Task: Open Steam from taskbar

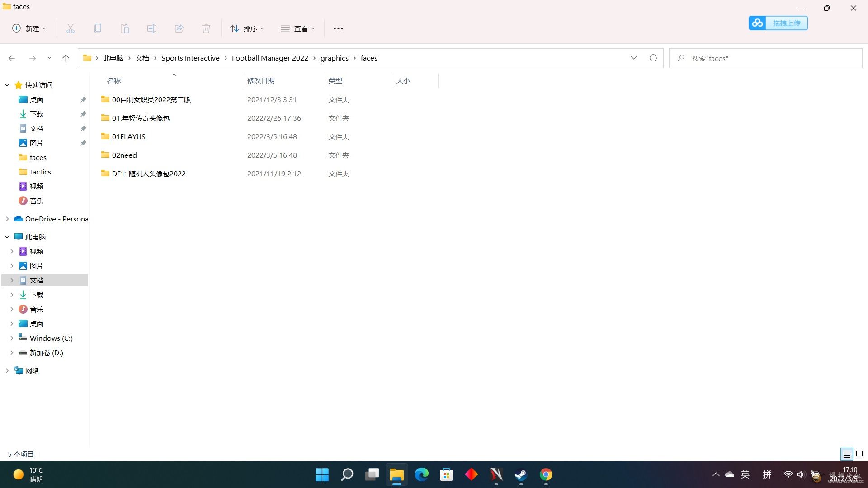Action: (x=521, y=474)
